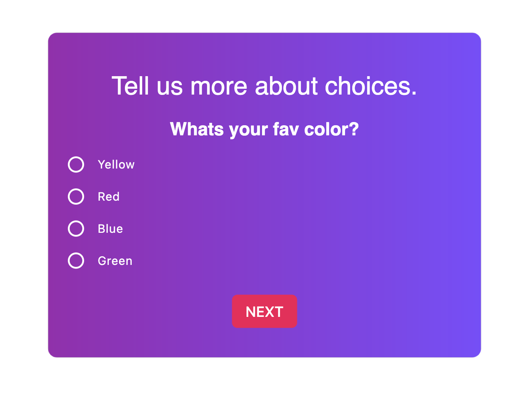Choose the Red radio button
This screenshot has height=397, width=532.
coord(76,197)
